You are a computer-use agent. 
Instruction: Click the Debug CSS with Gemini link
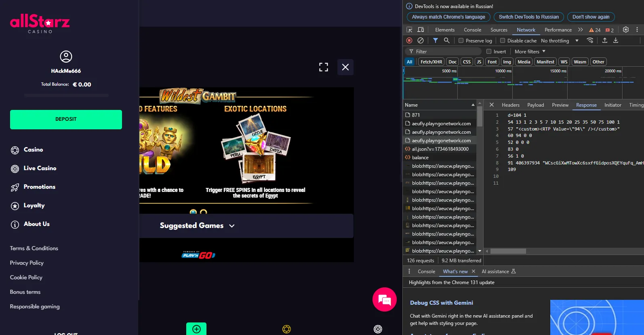[x=442, y=303]
